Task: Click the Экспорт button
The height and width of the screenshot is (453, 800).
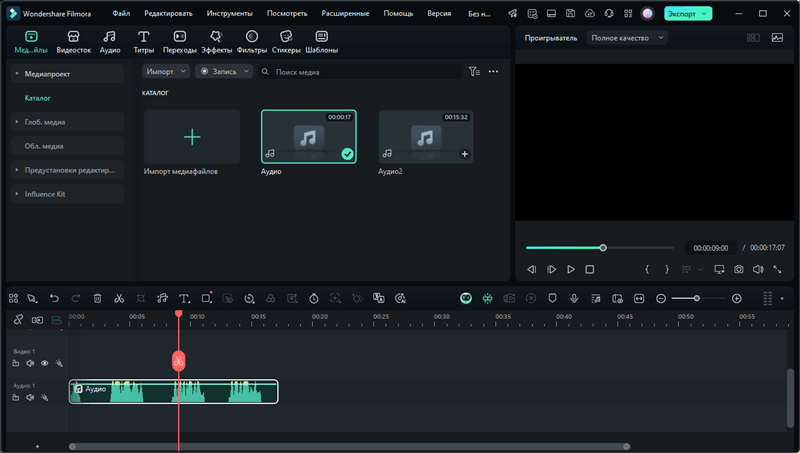Action: pyautogui.click(x=688, y=14)
